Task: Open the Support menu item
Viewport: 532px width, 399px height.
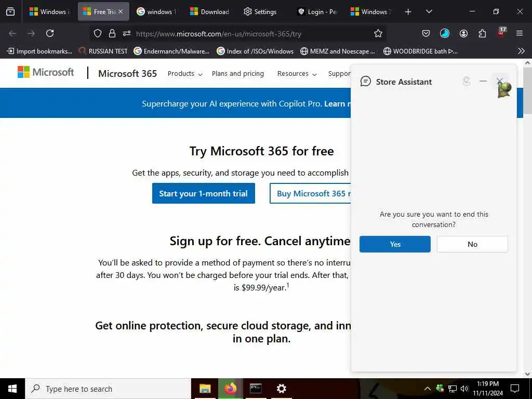Action: [x=339, y=74]
